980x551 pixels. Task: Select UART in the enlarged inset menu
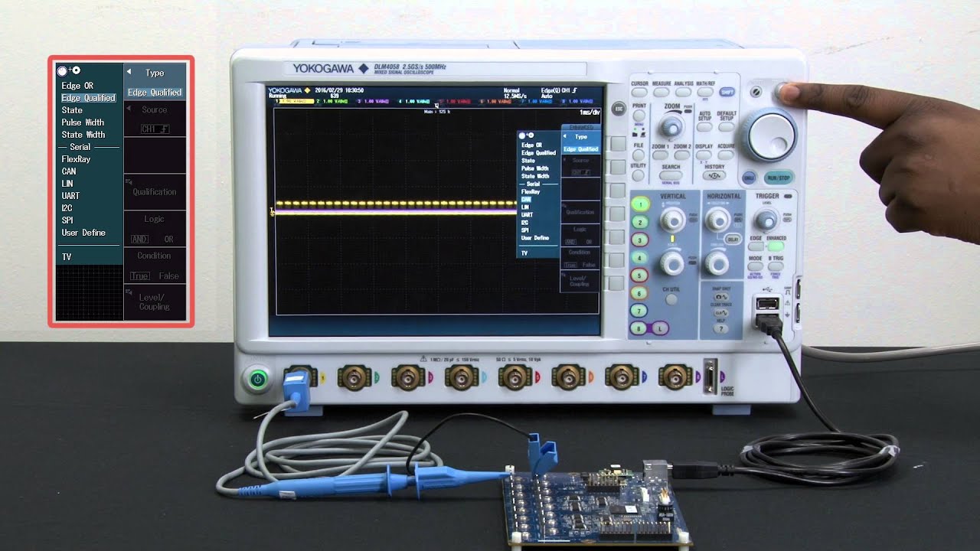[70, 196]
